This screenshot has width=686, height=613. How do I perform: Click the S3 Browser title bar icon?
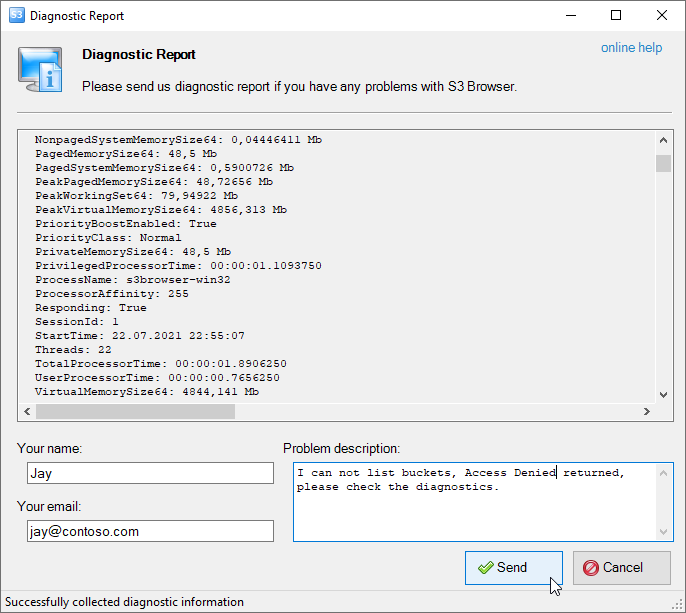pyautogui.click(x=17, y=15)
